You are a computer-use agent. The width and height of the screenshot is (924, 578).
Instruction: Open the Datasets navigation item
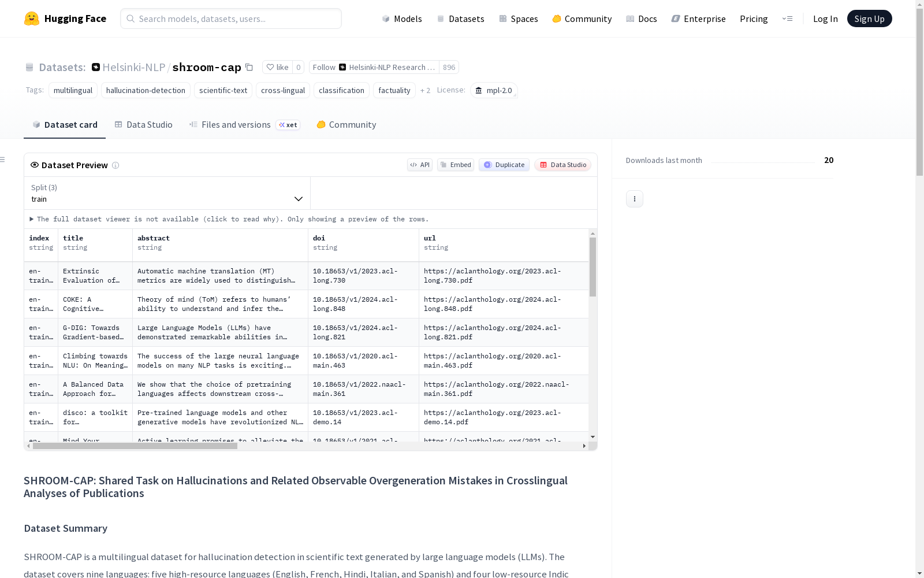[460, 18]
